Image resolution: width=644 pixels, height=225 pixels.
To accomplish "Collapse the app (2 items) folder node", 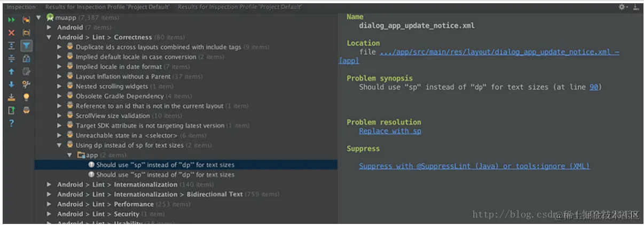I will 70,155.
